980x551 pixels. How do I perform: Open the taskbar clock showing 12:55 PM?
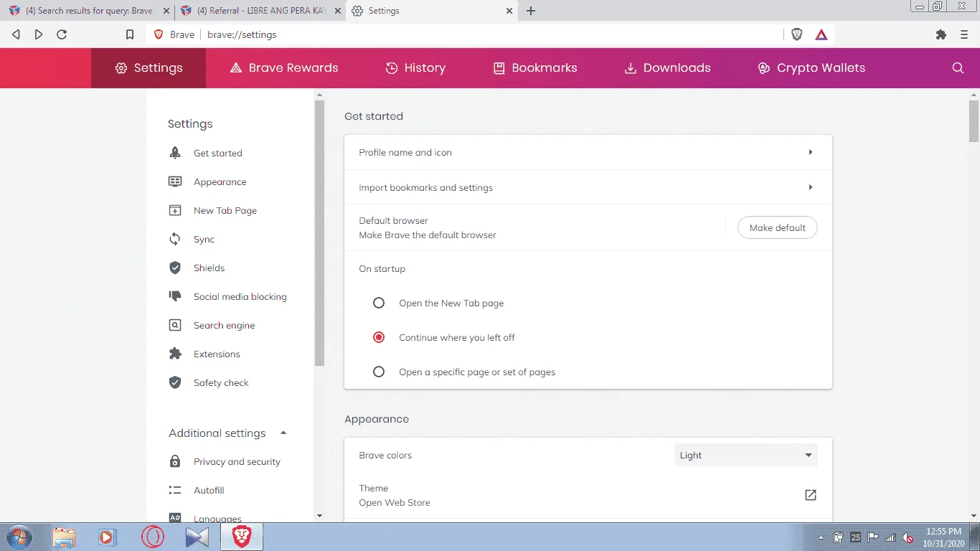click(945, 537)
